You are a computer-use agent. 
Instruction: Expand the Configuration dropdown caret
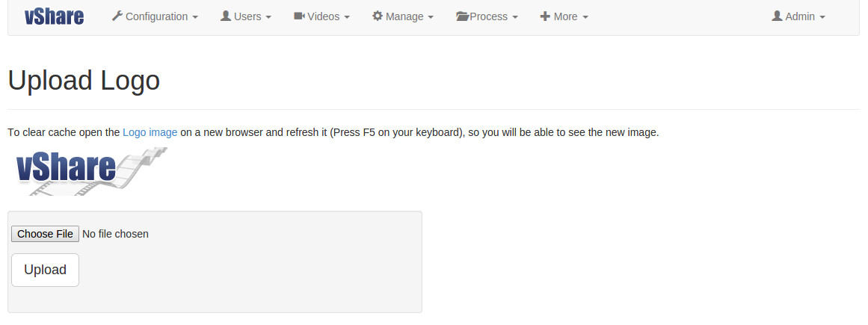(195, 18)
